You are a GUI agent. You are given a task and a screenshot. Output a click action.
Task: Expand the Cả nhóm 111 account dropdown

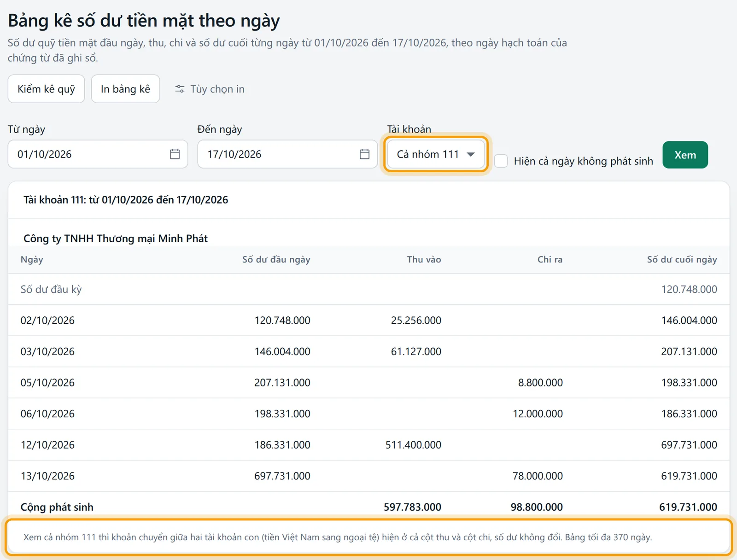point(436,154)
